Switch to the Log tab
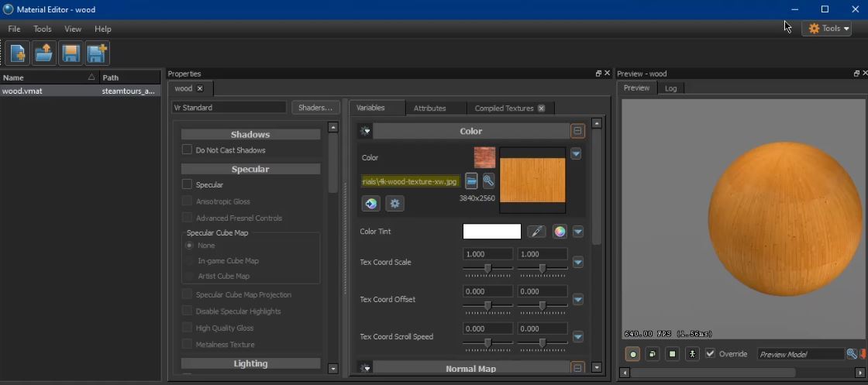The height and width of the screenshot is (385, 868). [x=670, y=88]
